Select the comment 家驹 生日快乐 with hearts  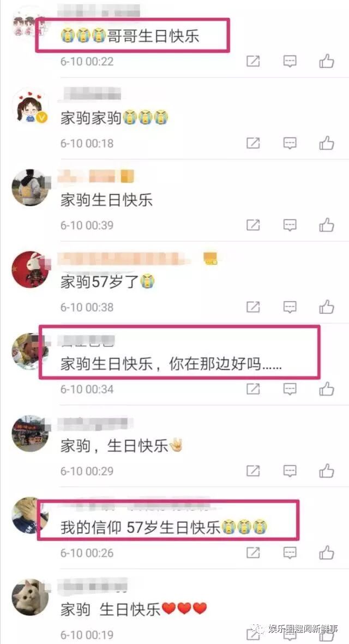[134, 609]
